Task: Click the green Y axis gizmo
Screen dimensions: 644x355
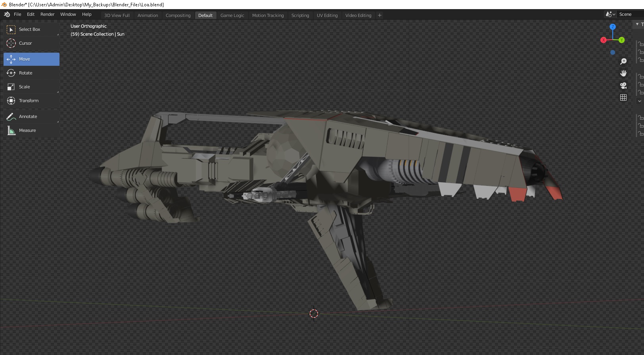Action: 621,40
